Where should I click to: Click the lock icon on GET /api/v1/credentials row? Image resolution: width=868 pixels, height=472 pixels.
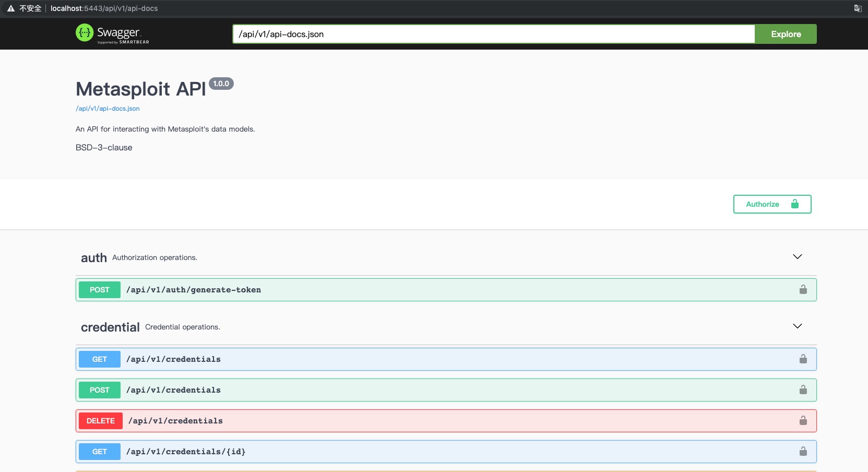tap(803, 359)
